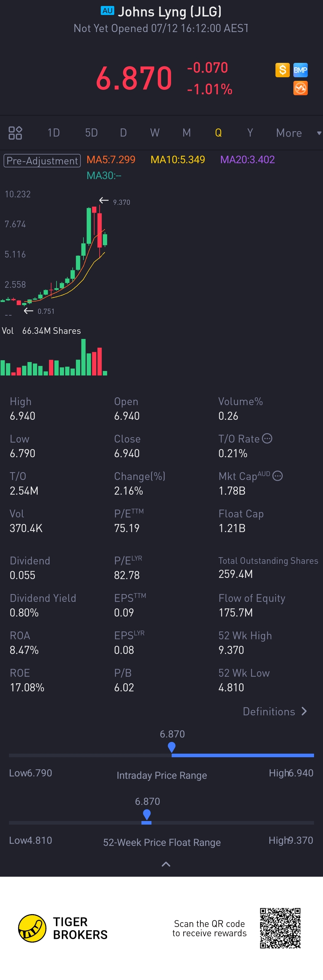Select the Y yearly chart tab
This screenshot has width=323, height=980.
[x=250, y=133]
